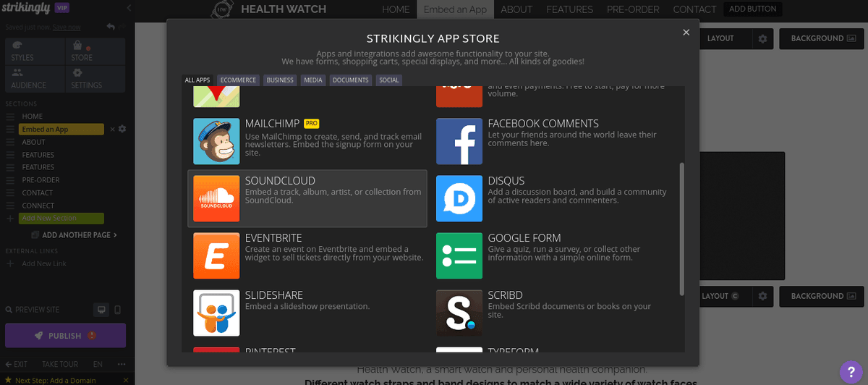The height and width of the screenshot is (385, 868).
Task: Click the app list vertical scrollbar
Action: click(x=681, y=229)
